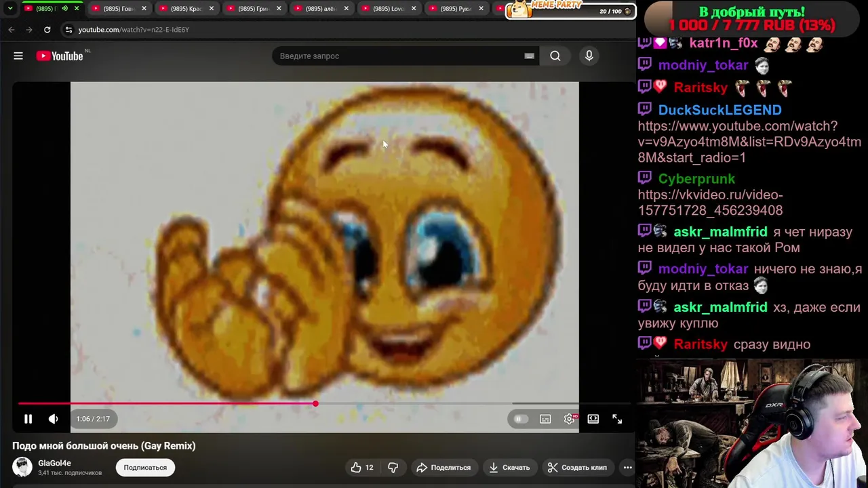Click the video title Подо мной большой очень
Image resolution: width=868 pixels, height=488 pixels.
point(104,446)
